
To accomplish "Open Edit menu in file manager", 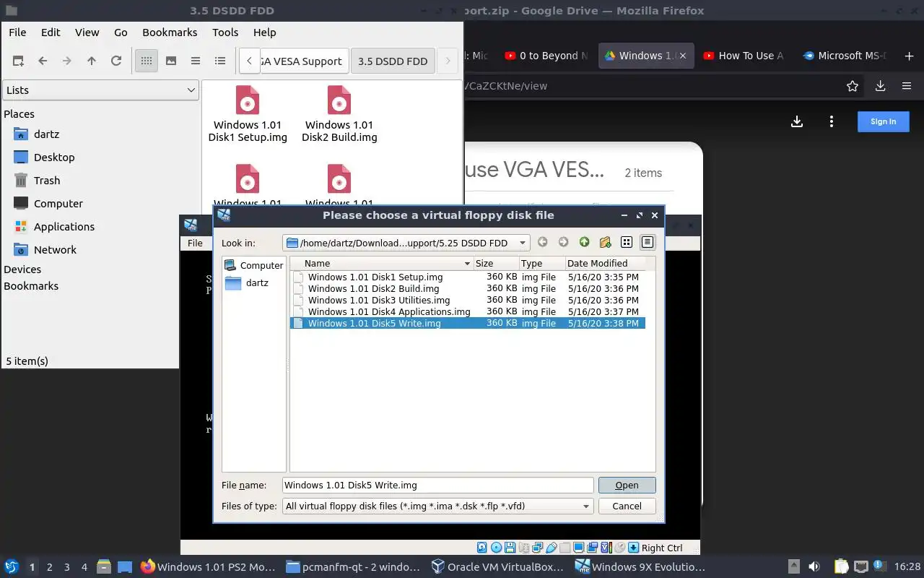I will tap(51, 33).
